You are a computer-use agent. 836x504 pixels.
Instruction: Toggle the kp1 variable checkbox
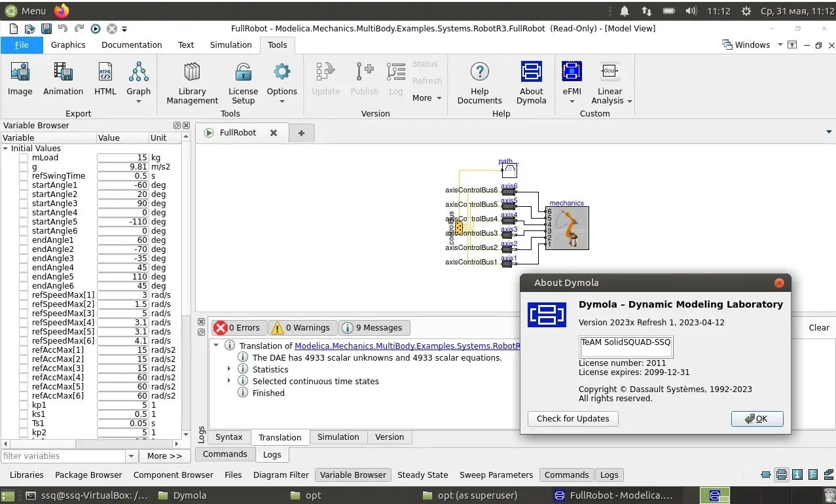pyautogui.click(x=24, y=405)
